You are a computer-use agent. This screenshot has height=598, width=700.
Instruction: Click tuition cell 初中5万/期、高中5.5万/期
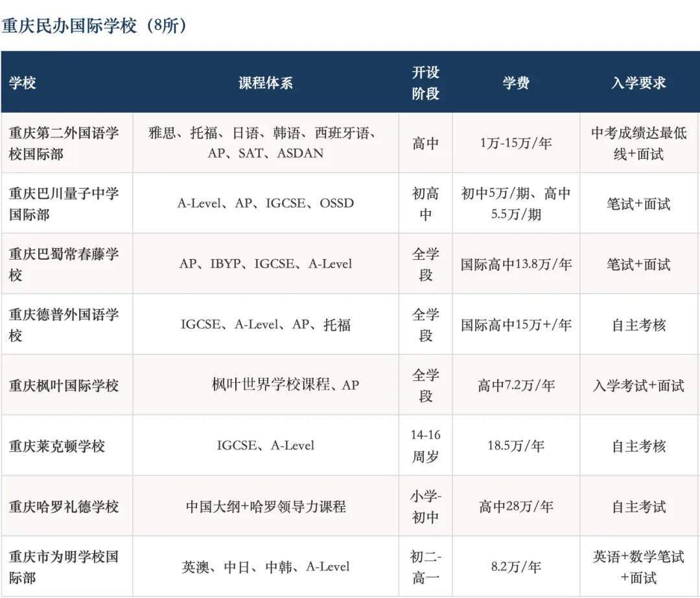pyautogui.click(x=516, y=204)
